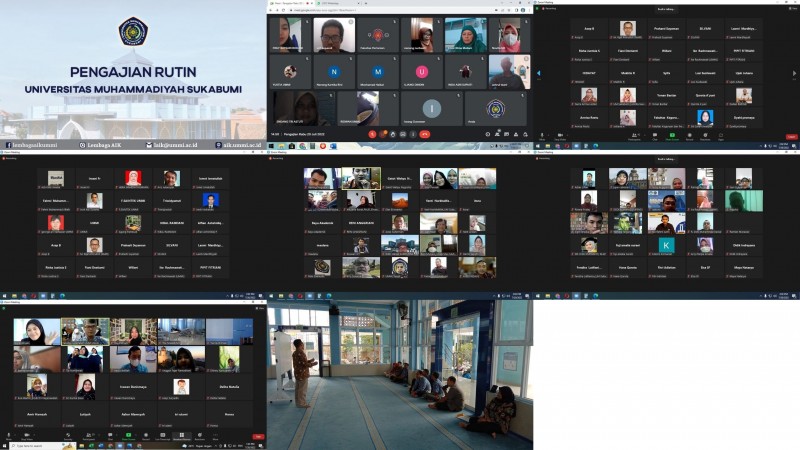Open the aik.ummi.ac.id link on the banner
Screen dimensions: 800x450
click(x=238, y=145)
